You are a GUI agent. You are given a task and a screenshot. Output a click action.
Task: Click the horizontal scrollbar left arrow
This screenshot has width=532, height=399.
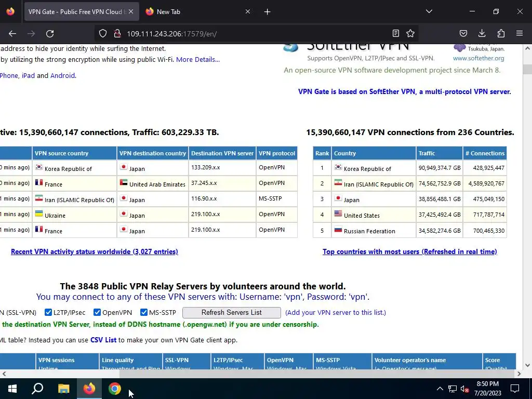pyautogui.click(x=4, y=374)
